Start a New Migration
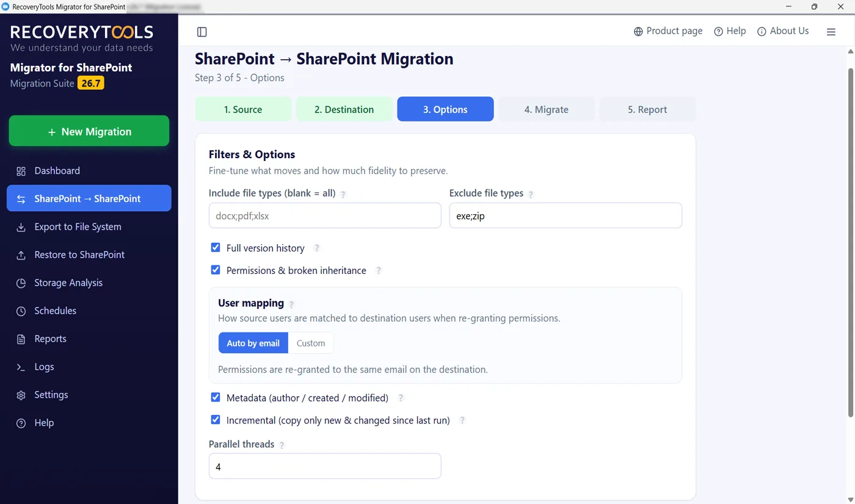855x504 pixels. point(89,131)
